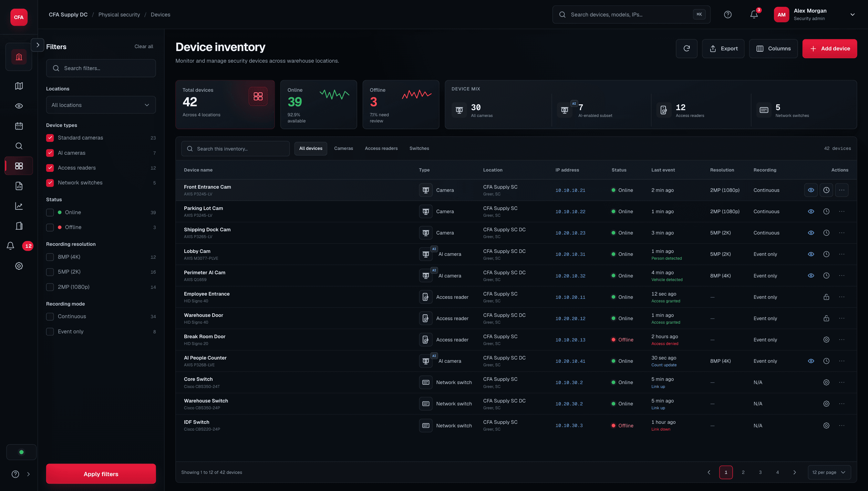The image size is (868, 491).
Task: Open the analytics chart icon in sidebar
Action: click(19, 206)
